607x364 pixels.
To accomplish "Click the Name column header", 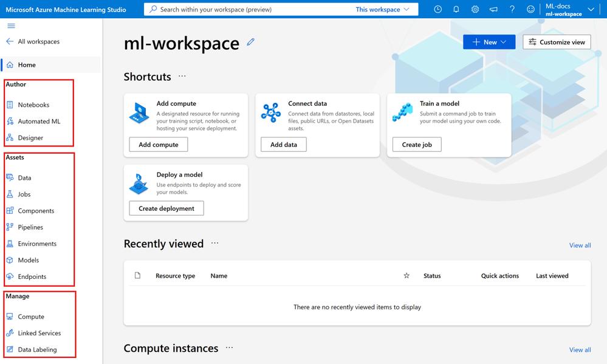I will tap(219, 276).
